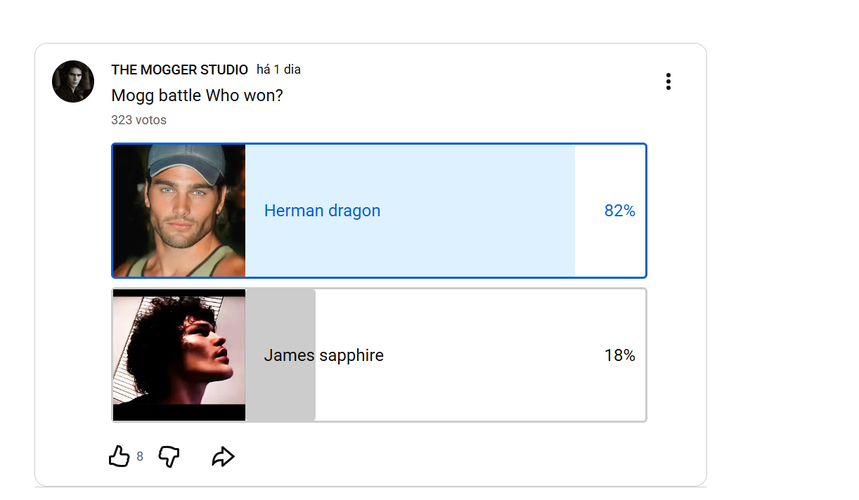Screen dimensions: 859x500
Task: Like the post with the thumbs-up icon
Action: pos(119,456)
